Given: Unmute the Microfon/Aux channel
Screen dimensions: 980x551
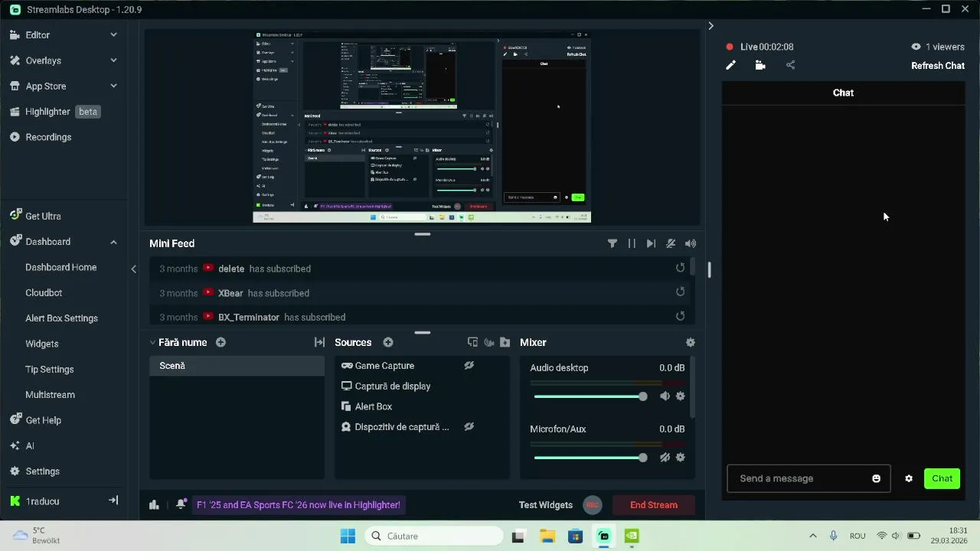Looking at the screenshot, I should (x=665, y=457).
